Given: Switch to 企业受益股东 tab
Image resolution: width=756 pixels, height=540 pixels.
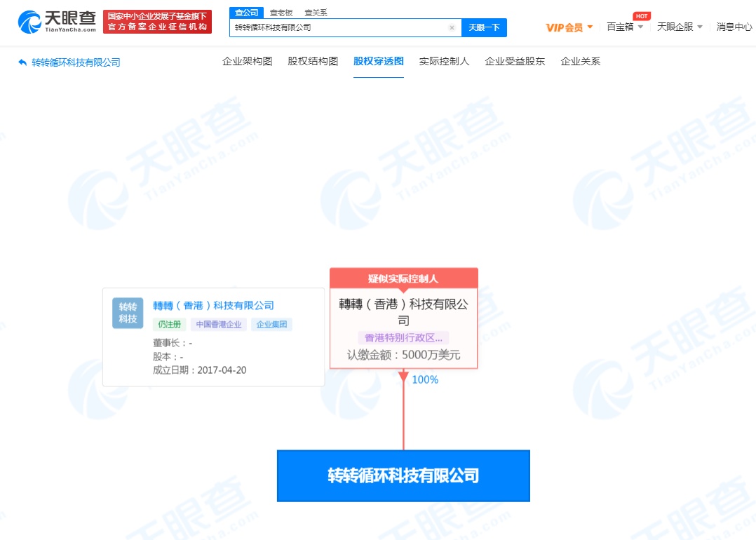Looking at the screenshot, I should point(515,61).
